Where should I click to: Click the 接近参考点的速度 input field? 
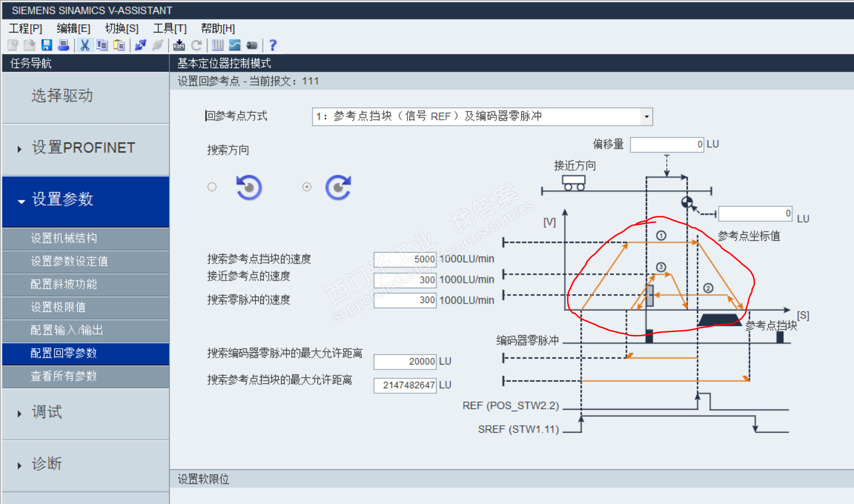tap(405, 280)
